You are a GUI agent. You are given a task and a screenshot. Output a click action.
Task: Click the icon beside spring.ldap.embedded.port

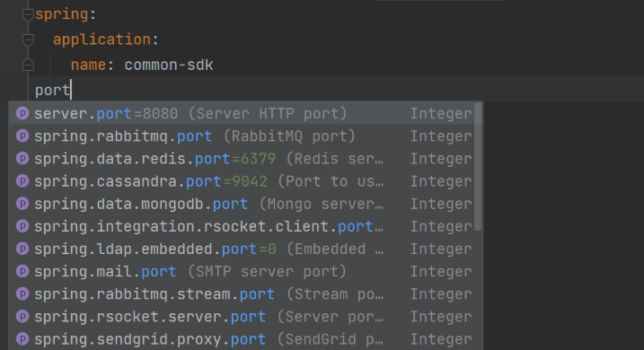click(22, 249)
